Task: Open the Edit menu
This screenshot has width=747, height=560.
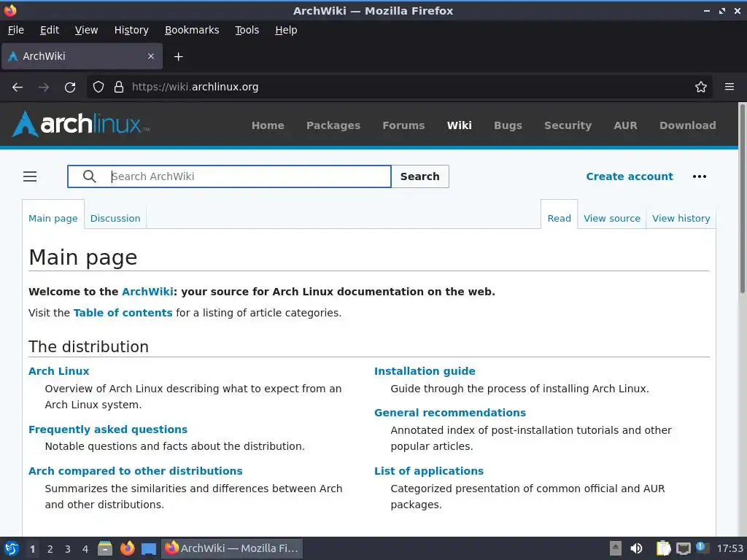Action: (x=50, y=30)
